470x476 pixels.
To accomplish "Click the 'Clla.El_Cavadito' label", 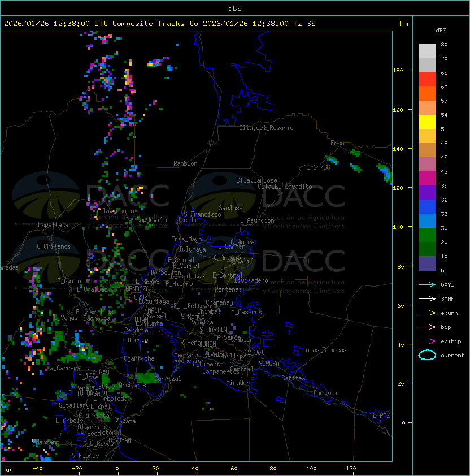I will [x=285, y=187].
